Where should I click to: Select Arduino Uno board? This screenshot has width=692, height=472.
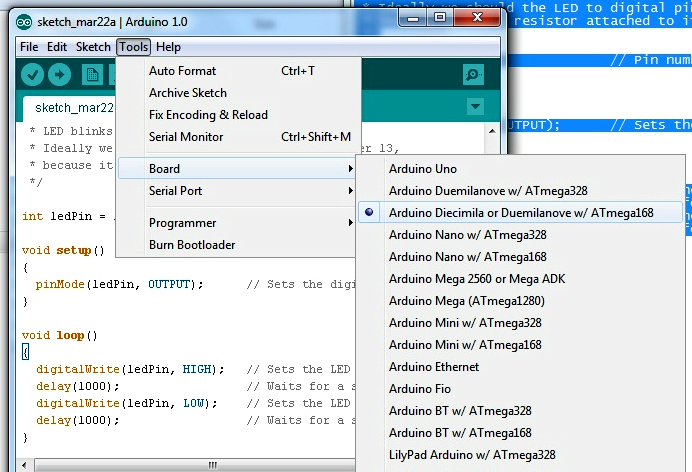click(x=520, y=169)
